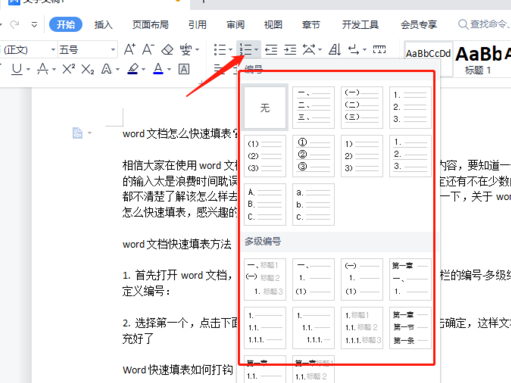
Task: Click the document page icon in margin
Action: coord(77,133)
